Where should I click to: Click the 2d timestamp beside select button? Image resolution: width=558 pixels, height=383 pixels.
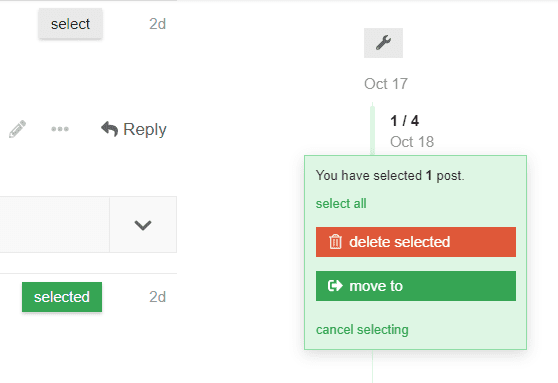pyautogui.click(x=158, y=24)
